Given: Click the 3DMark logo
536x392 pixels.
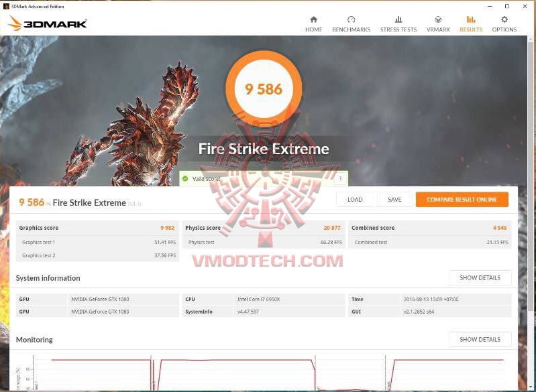Looking at the screenshot, I should click(x=47, y=23).
